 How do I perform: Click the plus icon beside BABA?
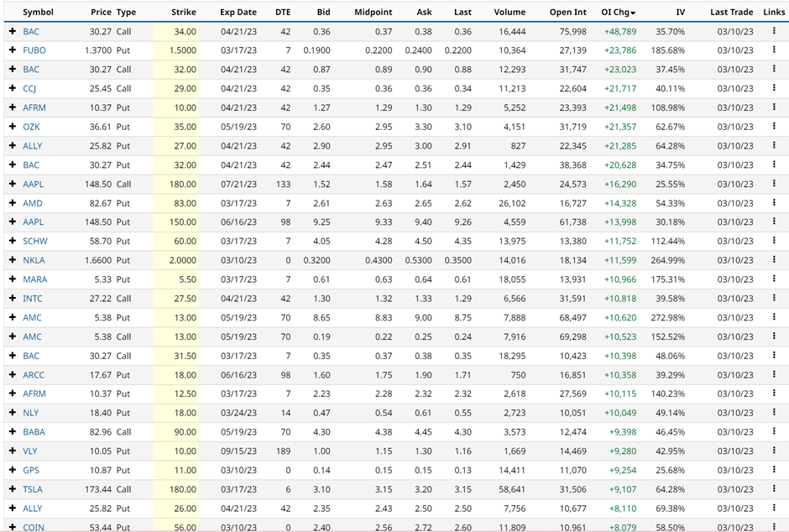coord(13,431)
